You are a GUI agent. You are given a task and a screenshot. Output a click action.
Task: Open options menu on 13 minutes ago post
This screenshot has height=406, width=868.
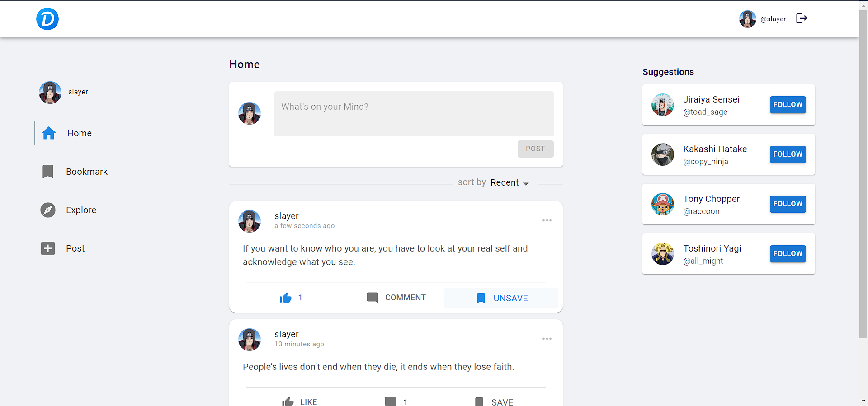[547, 339]
